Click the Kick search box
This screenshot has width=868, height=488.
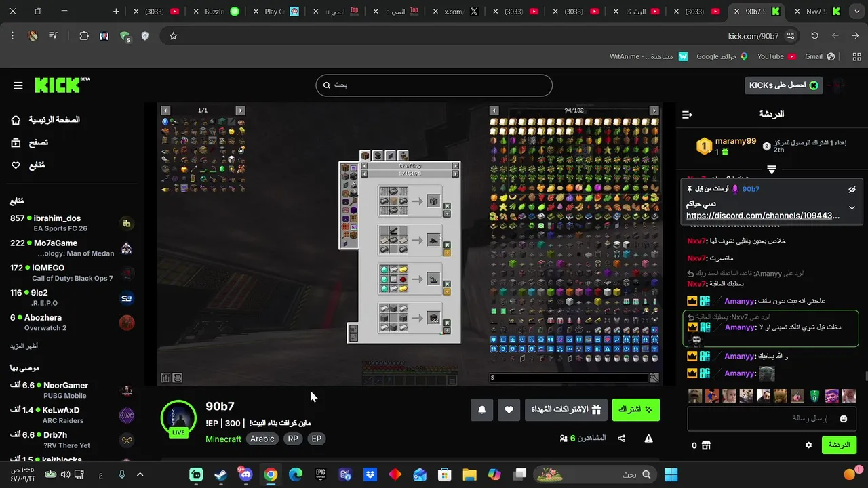[434, 85]
